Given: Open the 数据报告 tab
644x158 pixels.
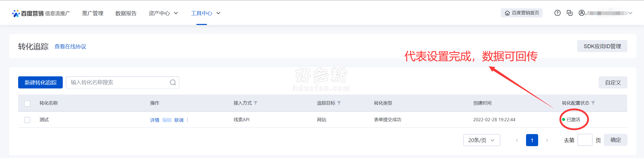Looking at the screenshot, I should click(x=126, y=13).
